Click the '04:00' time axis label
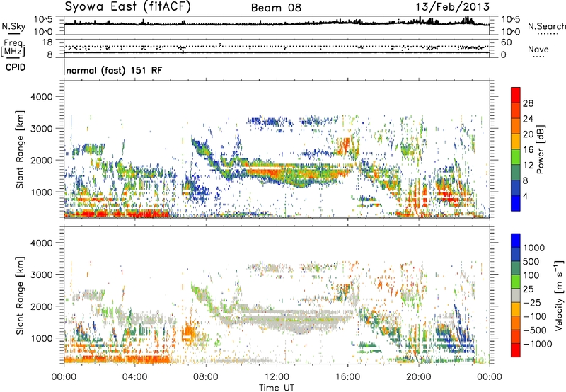Screen dimensions: 566x392 tap(134, 377)
